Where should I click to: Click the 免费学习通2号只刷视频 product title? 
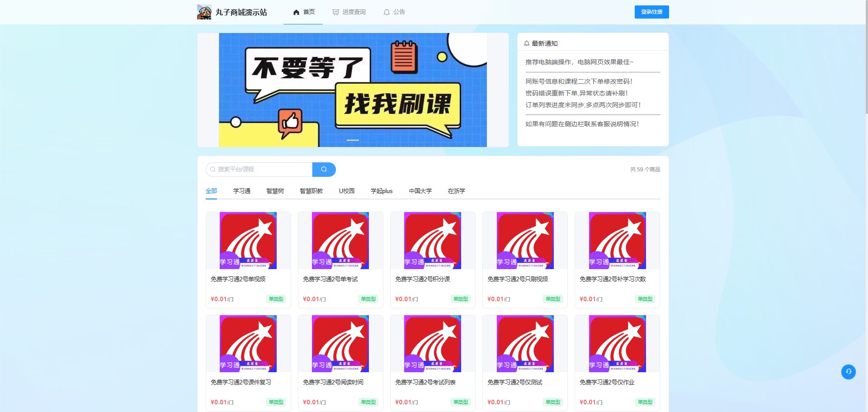[518, 279]
